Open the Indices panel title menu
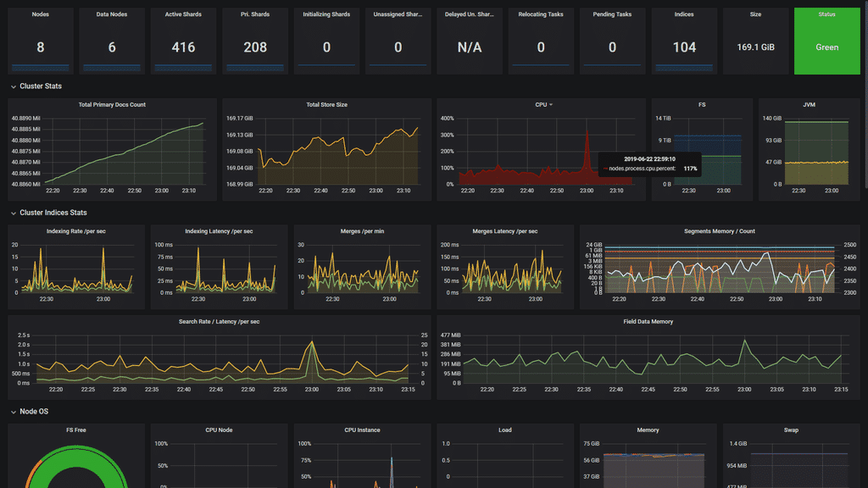The height and width of the screenshot is (488, 868). (x=684, y=14)
